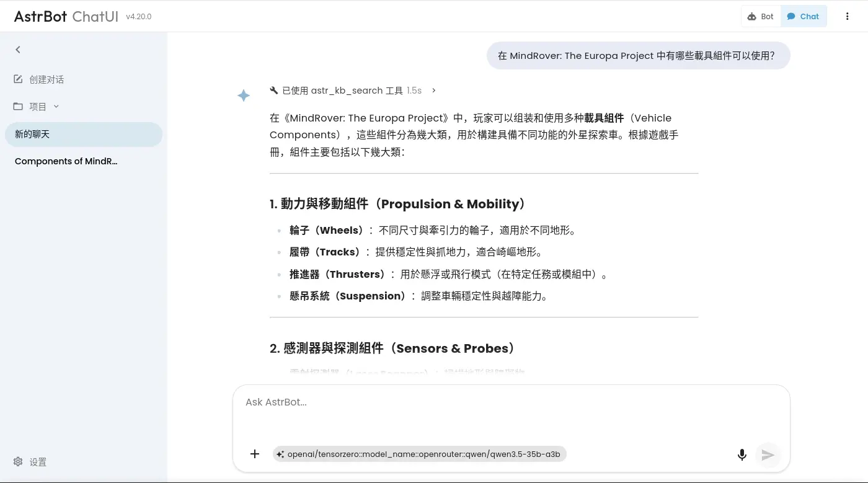Click the 创建对话 label
The image size is (868, 483).
point(46,79)
